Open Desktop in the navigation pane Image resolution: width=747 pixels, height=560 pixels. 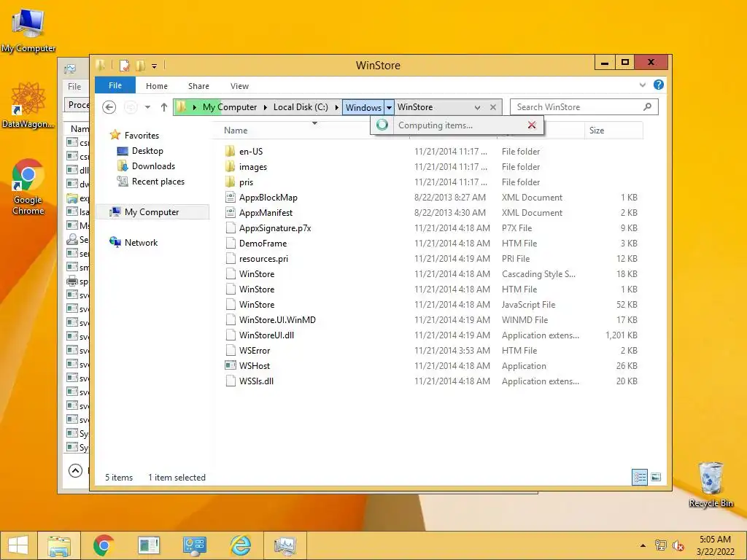point(147,151)
